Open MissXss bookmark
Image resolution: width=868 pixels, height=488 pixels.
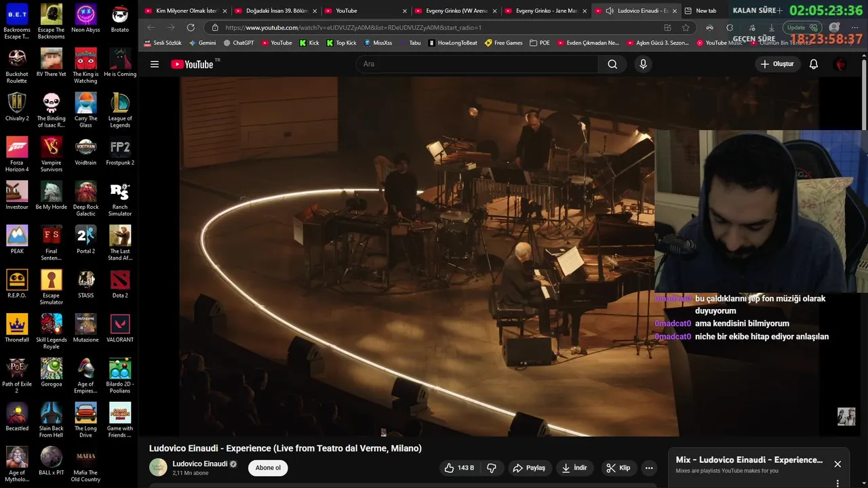(x=378, y=43)
